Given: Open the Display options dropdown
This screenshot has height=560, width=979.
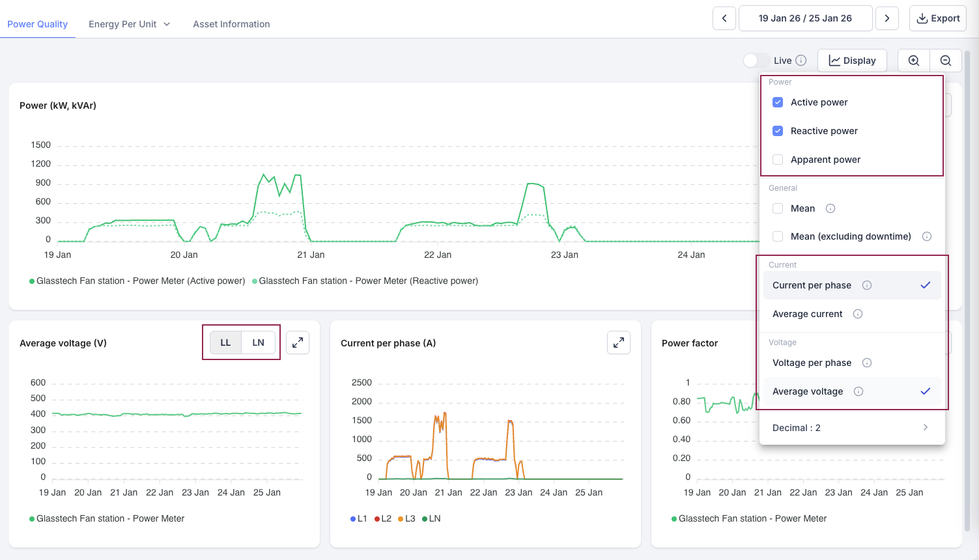Looking at the screenshot, I should (852, 61).
